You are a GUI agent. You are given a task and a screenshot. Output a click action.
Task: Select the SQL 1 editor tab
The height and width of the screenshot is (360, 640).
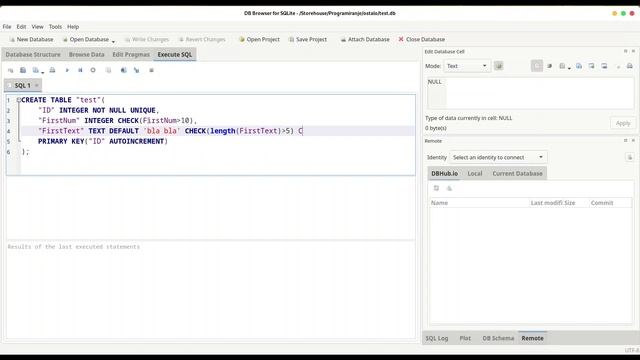click(22, 85)
